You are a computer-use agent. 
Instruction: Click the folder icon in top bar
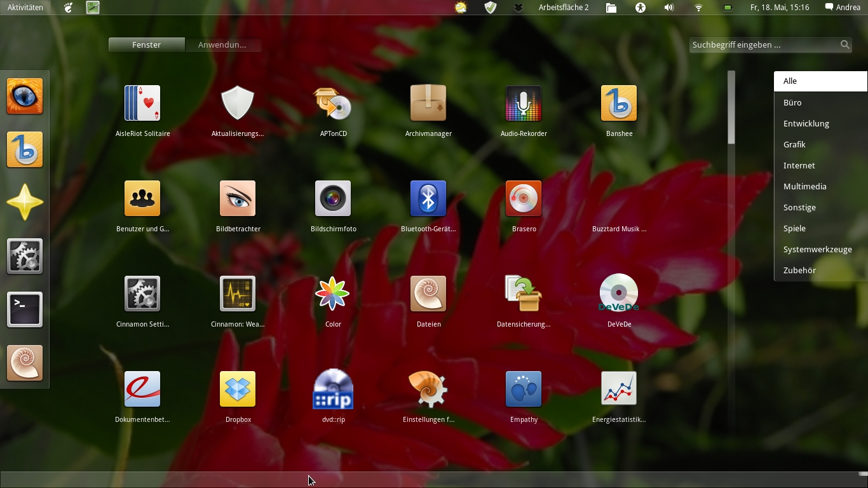click(611, 8)
